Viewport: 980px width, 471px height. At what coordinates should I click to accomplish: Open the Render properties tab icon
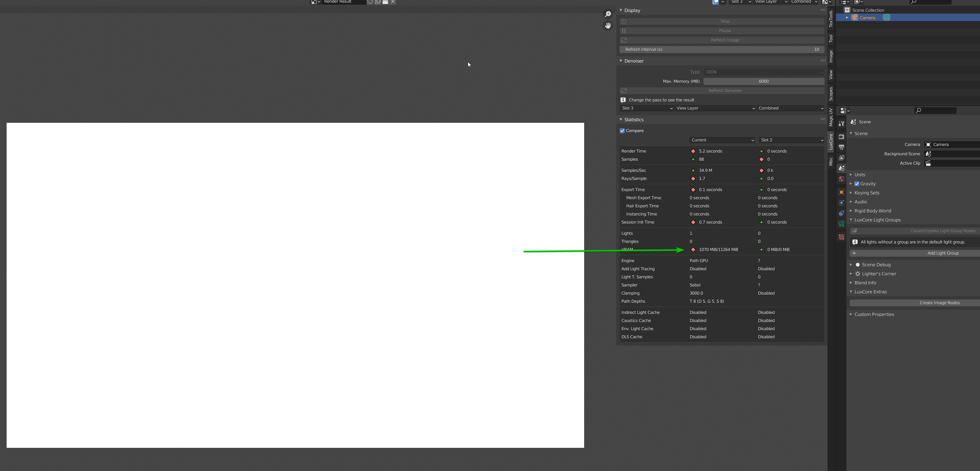coord(841,137)
